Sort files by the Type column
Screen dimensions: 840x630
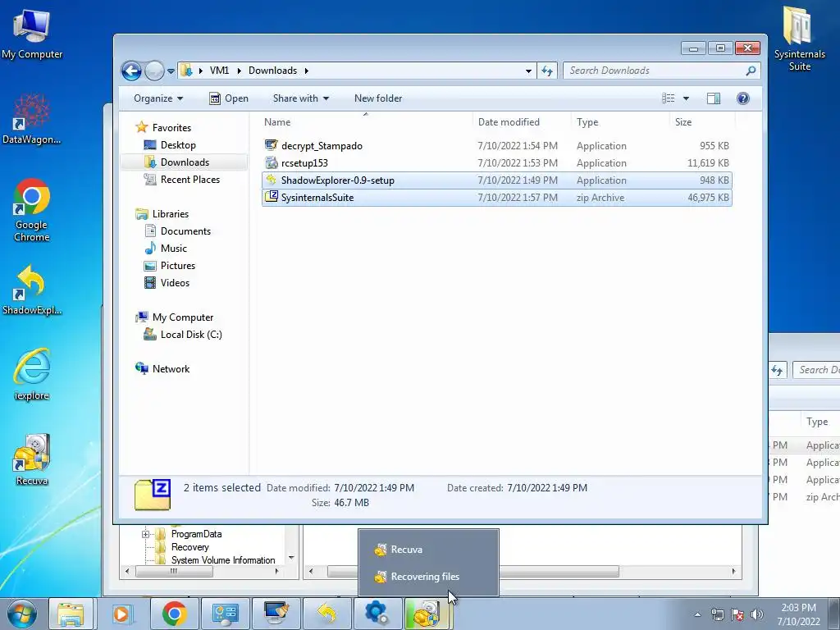620,122
